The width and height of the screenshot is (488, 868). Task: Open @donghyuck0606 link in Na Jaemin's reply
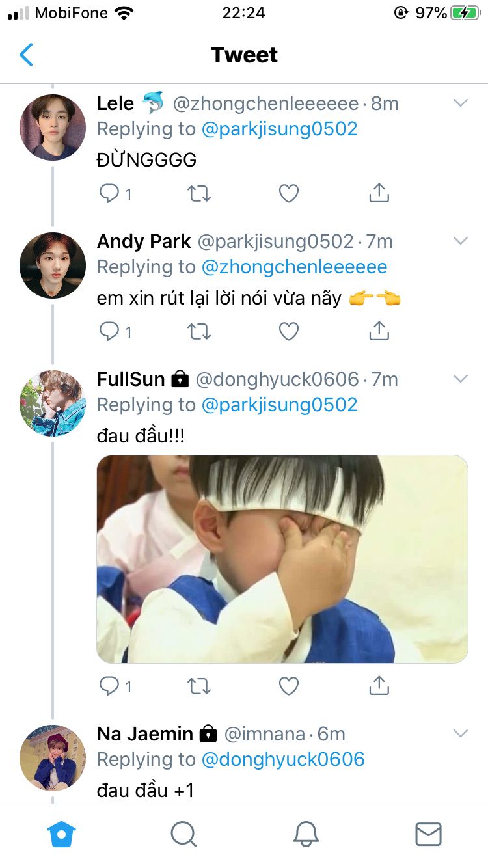click(x=283, y=759)
